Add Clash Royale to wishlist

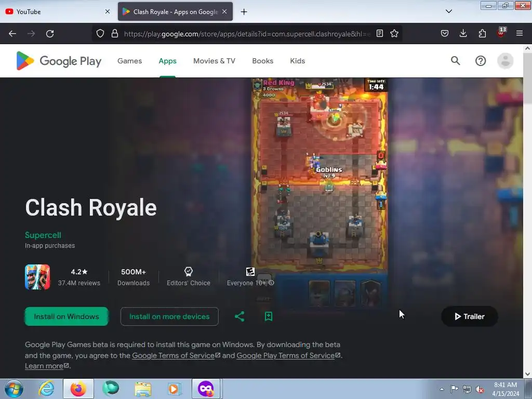coord(269,316)
